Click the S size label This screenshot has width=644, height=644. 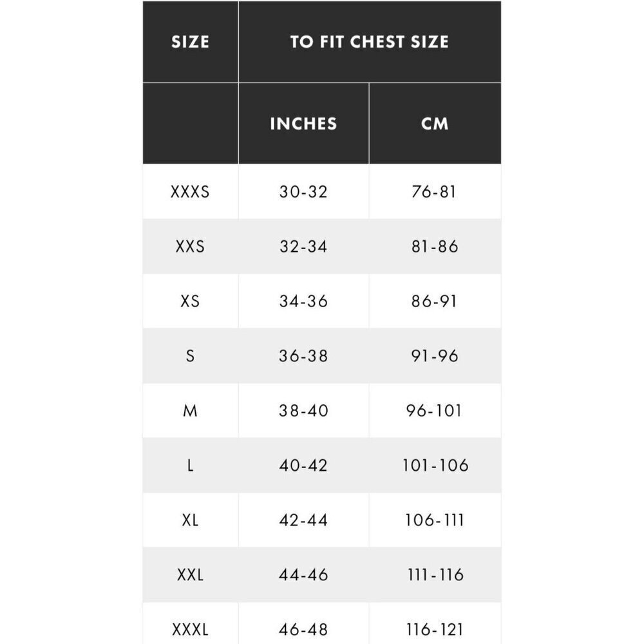190,355
